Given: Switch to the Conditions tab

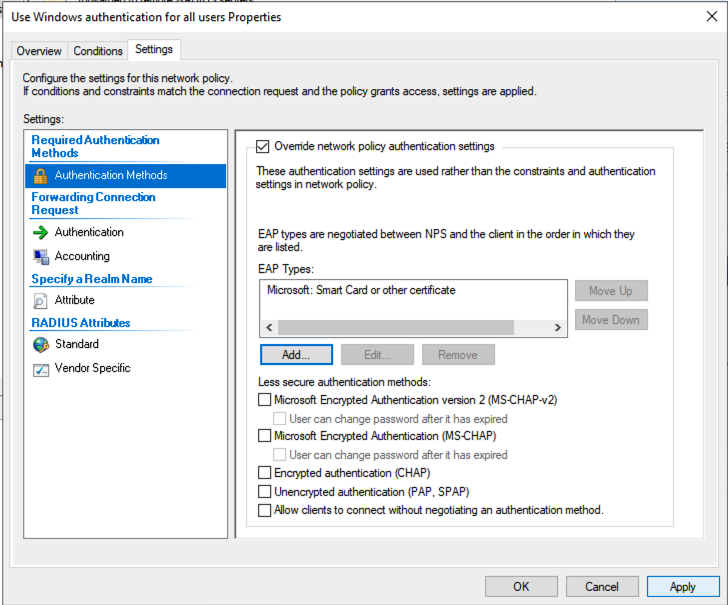Looking at the screenshot, I should click(x=98, y=51).
